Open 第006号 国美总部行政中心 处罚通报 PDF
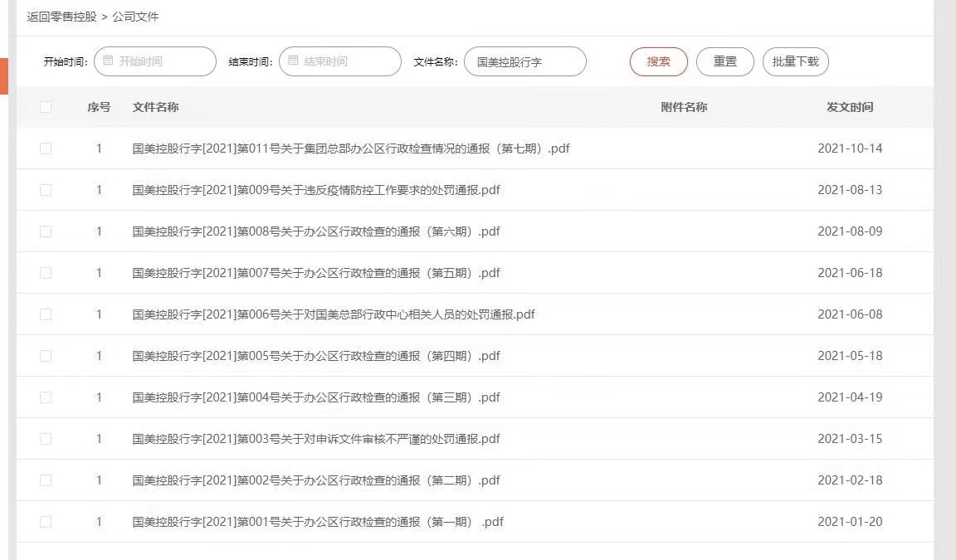Screen dimensions: 956x560 (334, 314)
